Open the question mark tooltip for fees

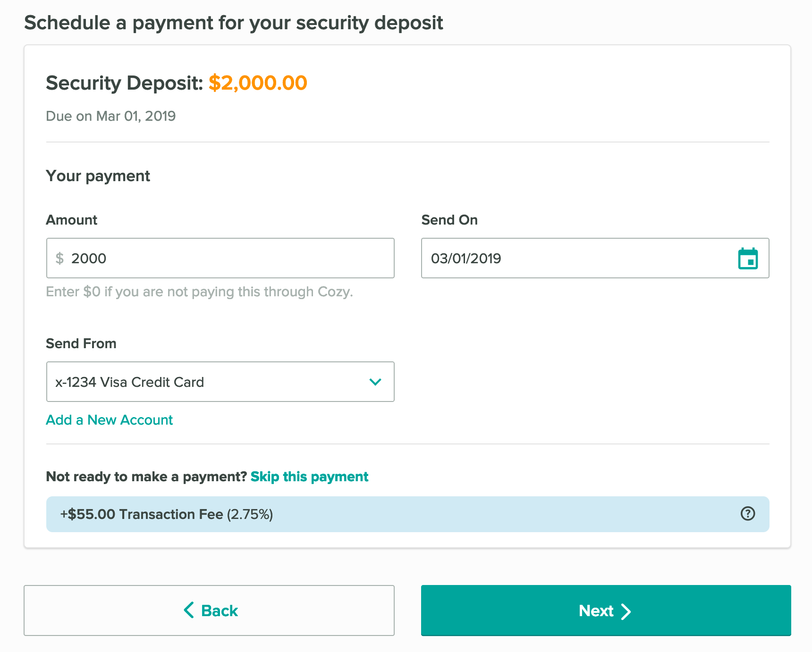(x=747, y=514)
